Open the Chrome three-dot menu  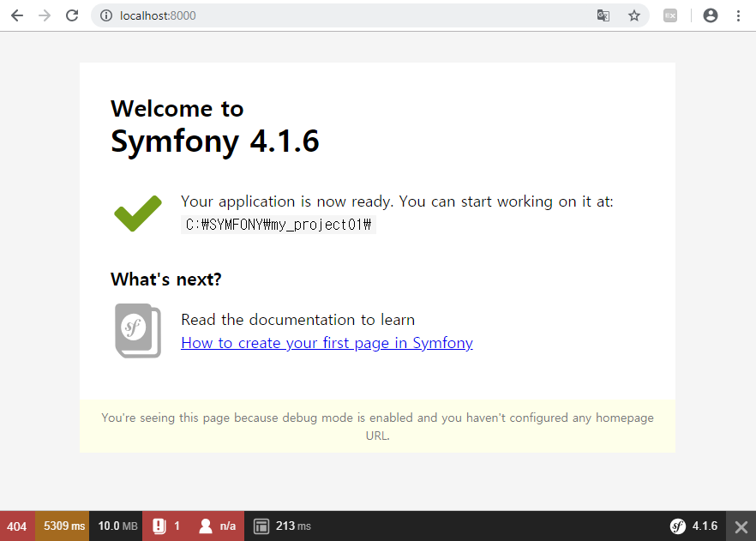tap(738, 15)
